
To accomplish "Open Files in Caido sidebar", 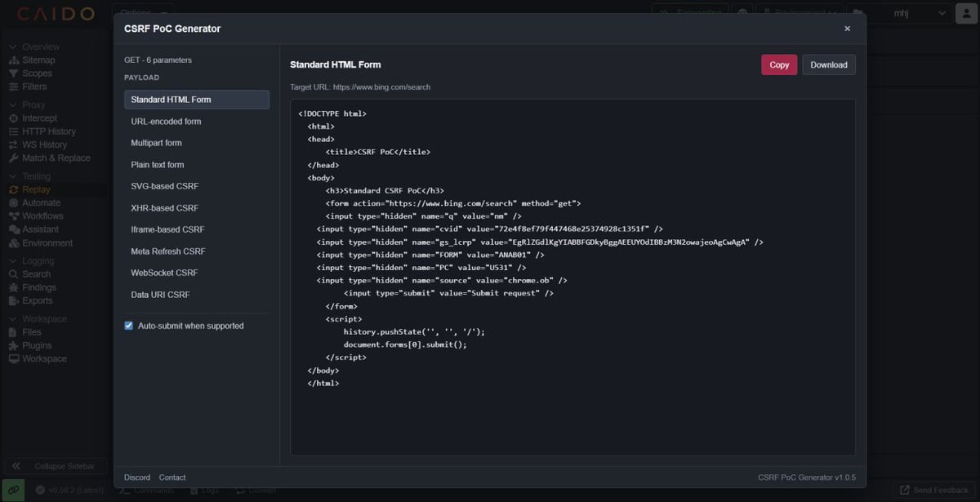I will 32,332.
